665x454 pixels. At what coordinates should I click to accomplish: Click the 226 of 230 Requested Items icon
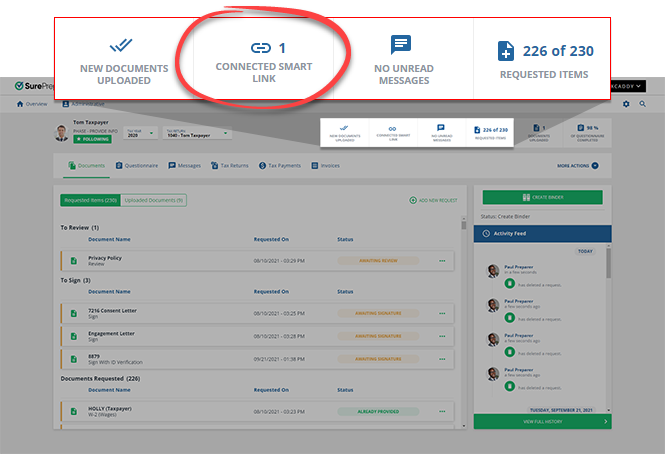(x=507, y=49)
